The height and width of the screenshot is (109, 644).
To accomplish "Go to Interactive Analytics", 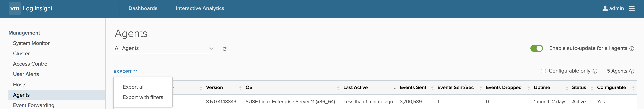I will tap(200, 8).
